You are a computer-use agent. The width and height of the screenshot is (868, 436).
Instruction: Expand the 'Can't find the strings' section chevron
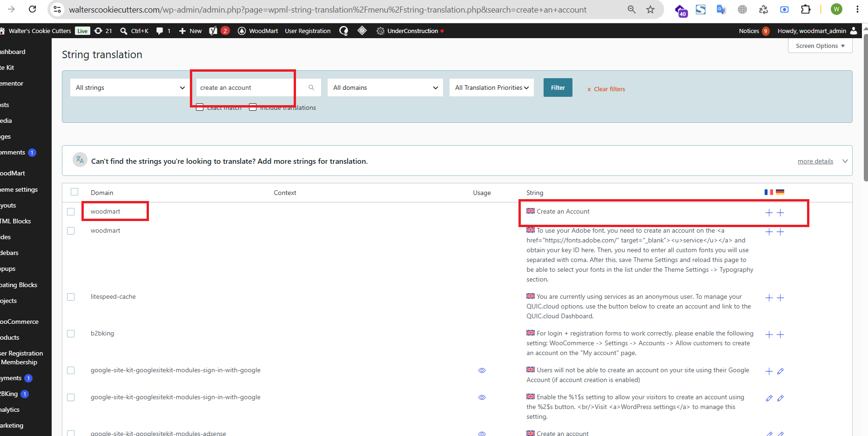pyautogui.click(x=845, y=161)
